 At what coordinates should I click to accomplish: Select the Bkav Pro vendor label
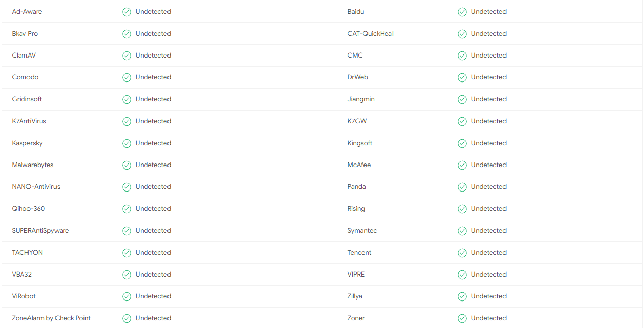point(25,34)
